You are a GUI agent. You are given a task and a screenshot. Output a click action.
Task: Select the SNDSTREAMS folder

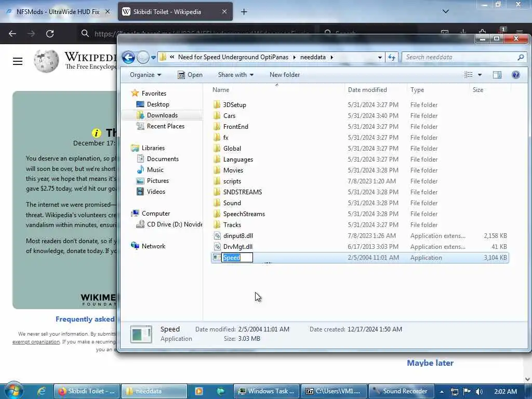[242, 192]
